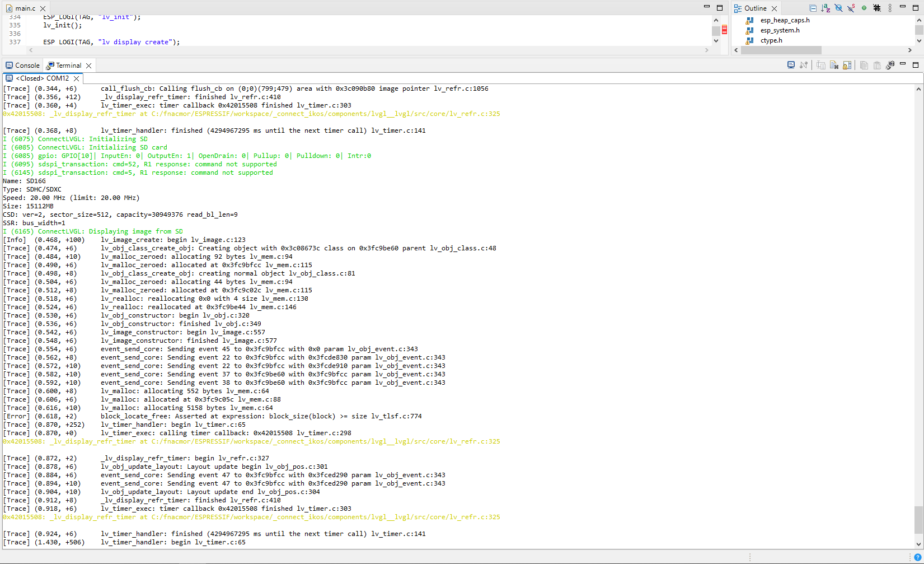924x564 pixels.
Task: Close the Outline view
Action: pyautogui.click(x=774, y=8)
